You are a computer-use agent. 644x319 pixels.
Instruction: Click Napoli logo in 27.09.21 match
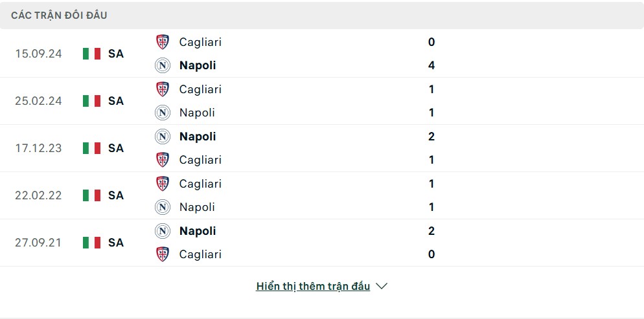pos(163,230)
